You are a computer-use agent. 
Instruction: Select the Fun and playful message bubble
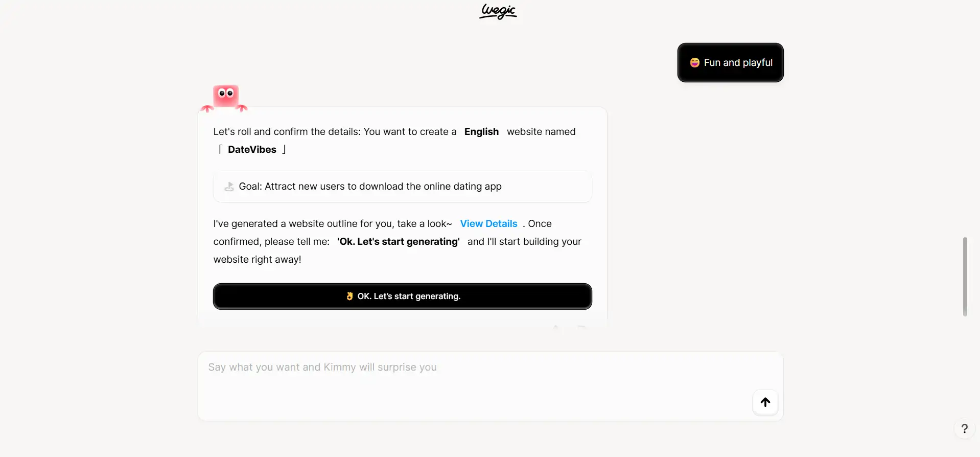pyautogui.click(x=730, y=62)
